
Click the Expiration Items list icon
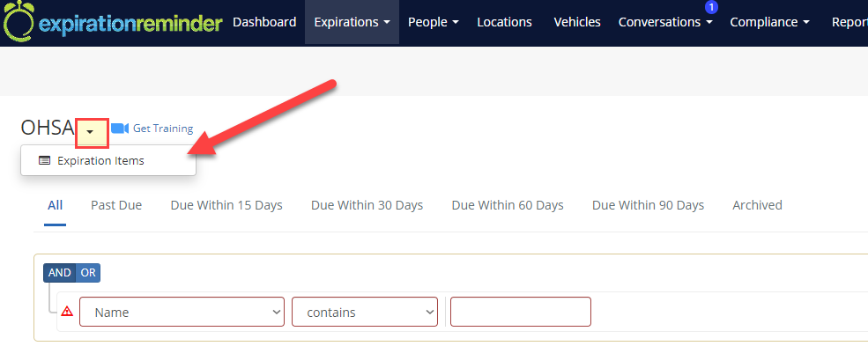tap(45, 161)
